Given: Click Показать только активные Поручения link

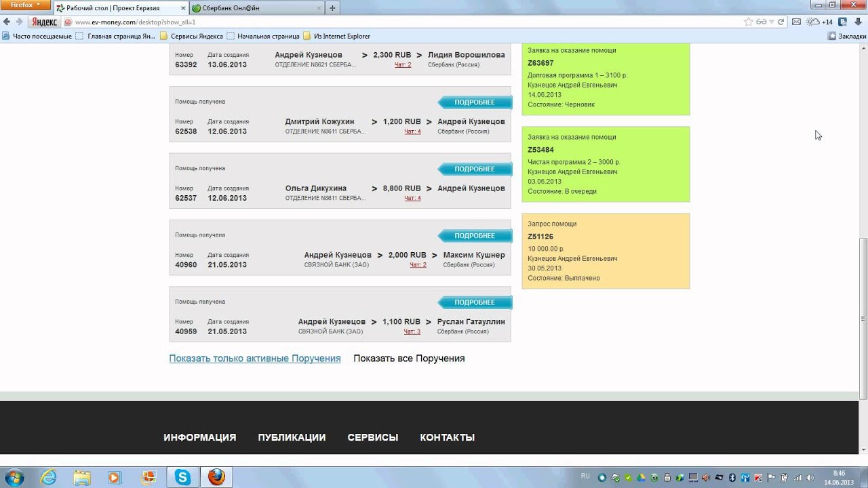Looking at the screenshot, I should pos(255,359).
